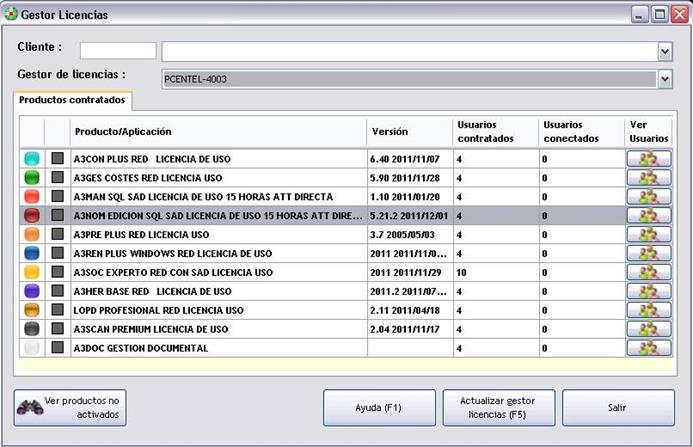Click the Ver Usuarios icon for A3CON PLUS RED

click(x=648, y=158)
